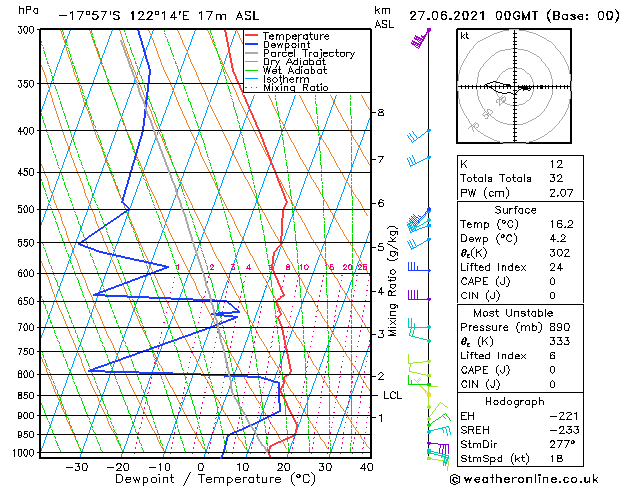The height and width of the screenshot is (486, 629).
Task: Click the Parcel Trajectory legend entry
Action: tap(309, 53)
